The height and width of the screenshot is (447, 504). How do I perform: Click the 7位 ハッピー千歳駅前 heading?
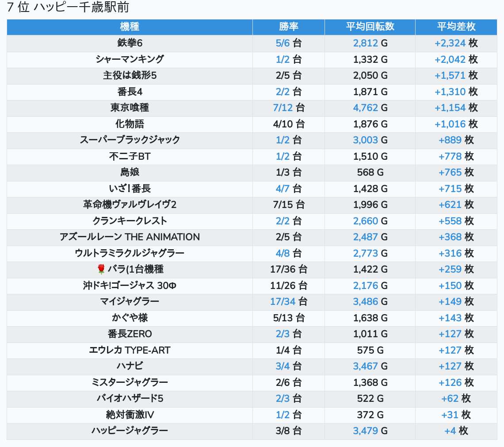pos(68,8)
